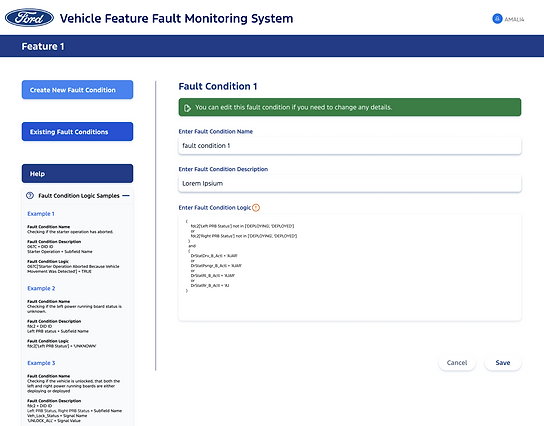Click the edit icon in green banner
Image resolution: width=544 pixels, height=426 pixels.
(187, 108)
